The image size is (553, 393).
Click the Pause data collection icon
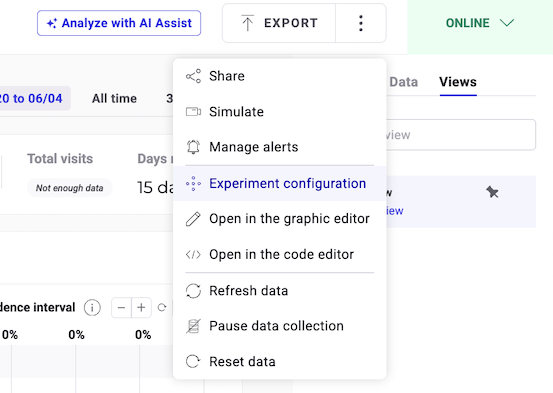[193, 326]
